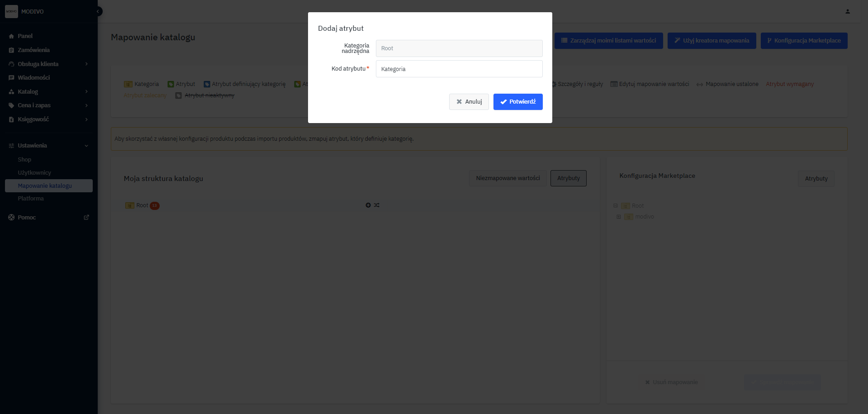The width and height of the screenshot is (868, 414).
Task: Click the Kod atrybutu input field
Action: [x=459, y=69]
